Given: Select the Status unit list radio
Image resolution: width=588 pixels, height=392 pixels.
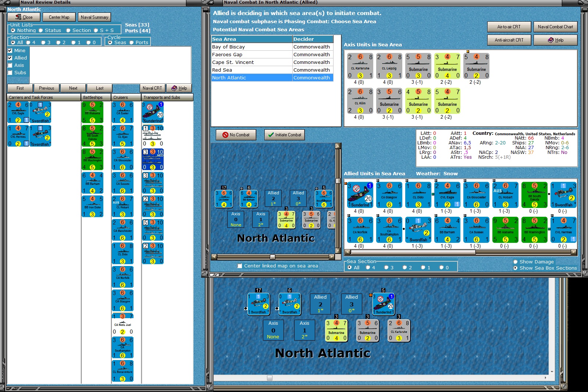Looking at the screenshot, I should tap(41, 30).
